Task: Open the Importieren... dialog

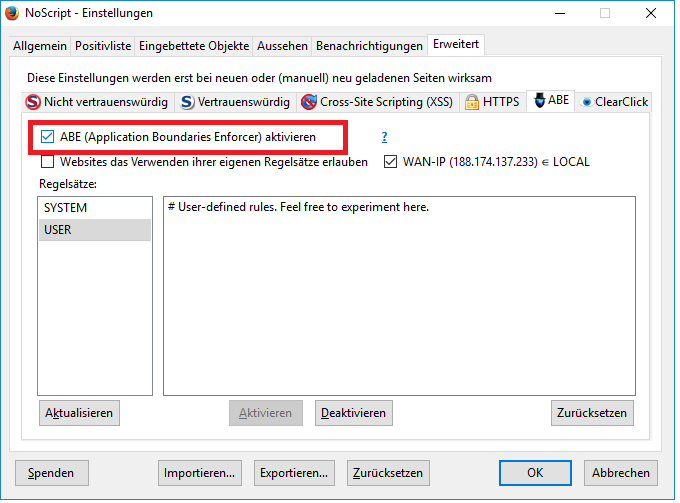Action: pyautogui.click(x=201, y=473)
